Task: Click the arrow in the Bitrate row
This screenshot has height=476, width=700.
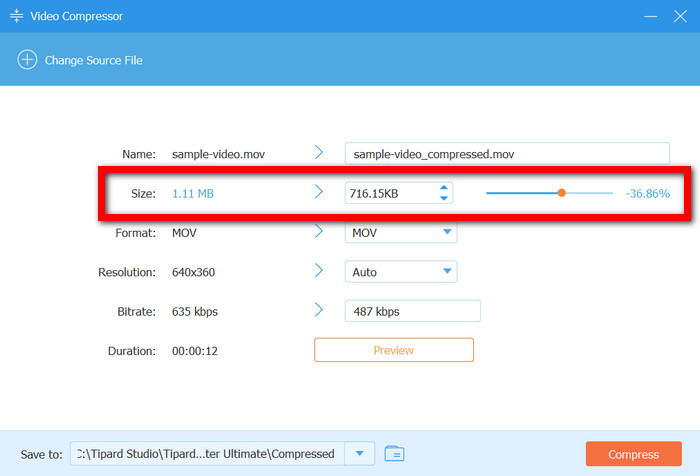Action: coord(319,311)
